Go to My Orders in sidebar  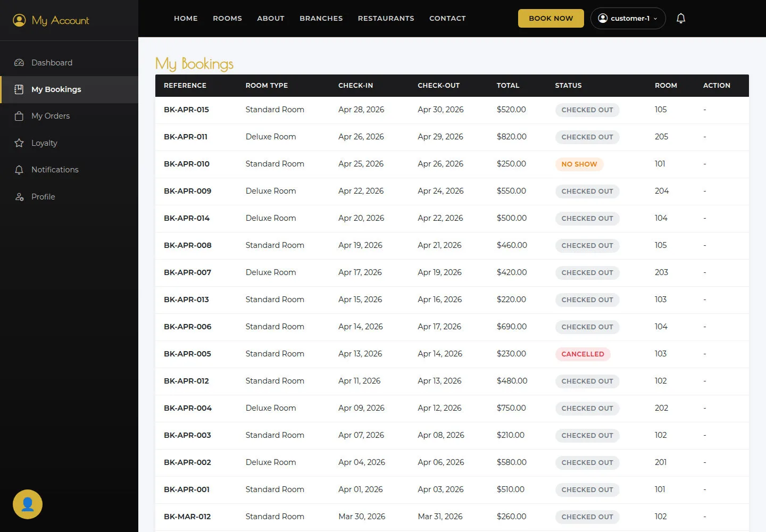tap(69, 116)
